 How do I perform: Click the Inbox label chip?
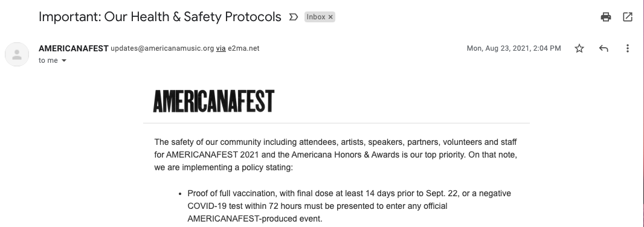(x=320, y=17)
